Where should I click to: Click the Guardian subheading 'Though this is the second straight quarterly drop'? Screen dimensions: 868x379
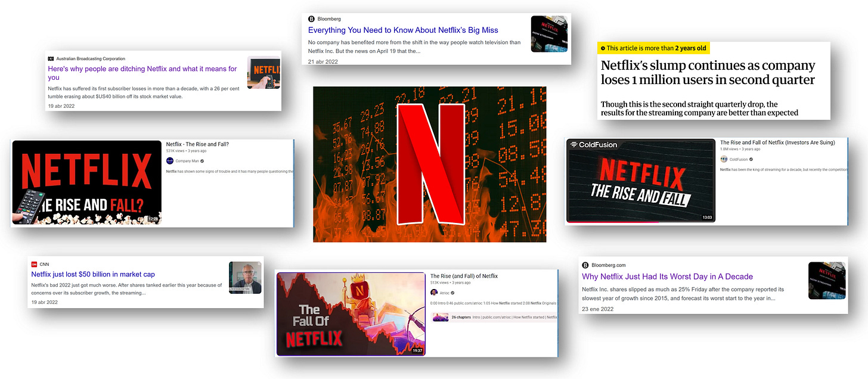click(x=699, y=108)
